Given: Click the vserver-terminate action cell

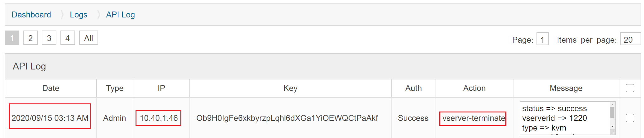Looking at the screenshot, I should pos(473,118).
